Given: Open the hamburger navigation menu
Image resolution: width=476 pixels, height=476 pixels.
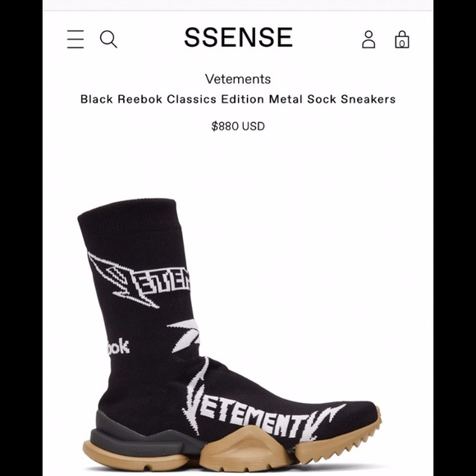Looking at the screenshot, I should pyautogui.click(x=76, y=39).
